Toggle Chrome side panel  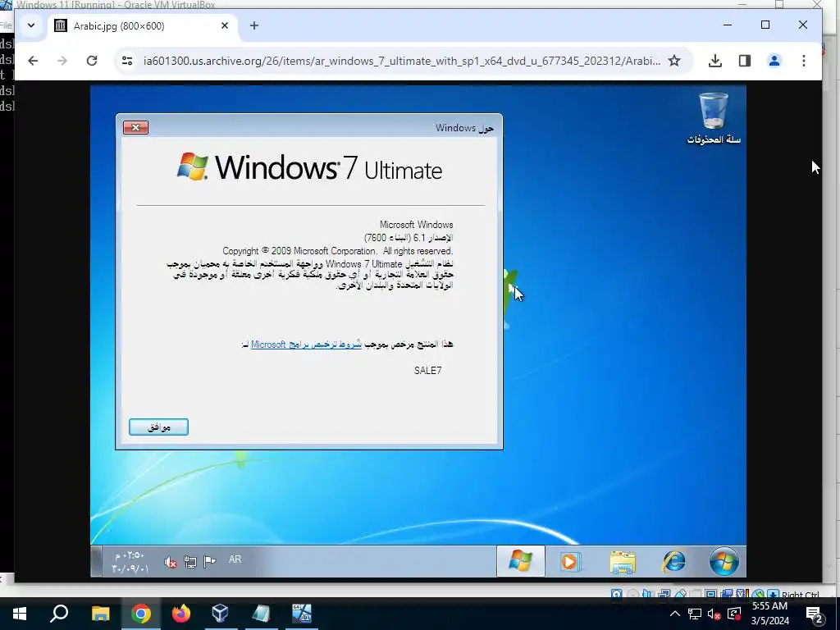[745, 61]
